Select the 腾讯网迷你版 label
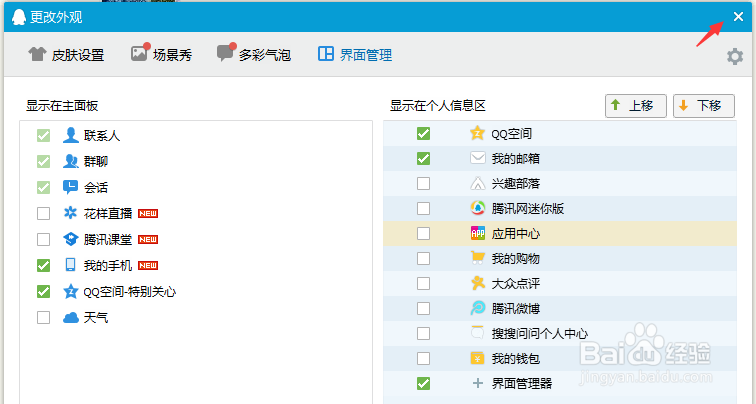756x404 pixels. pos(527,209)
